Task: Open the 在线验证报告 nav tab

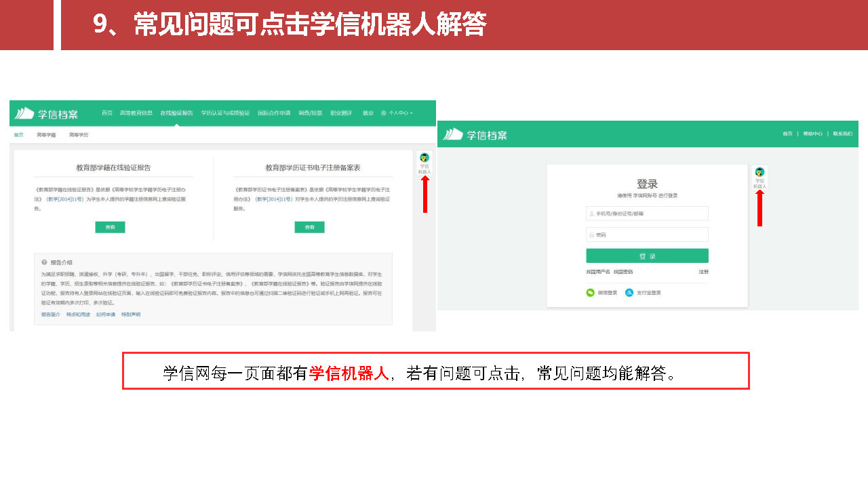Action: click(x=176, y=113)
